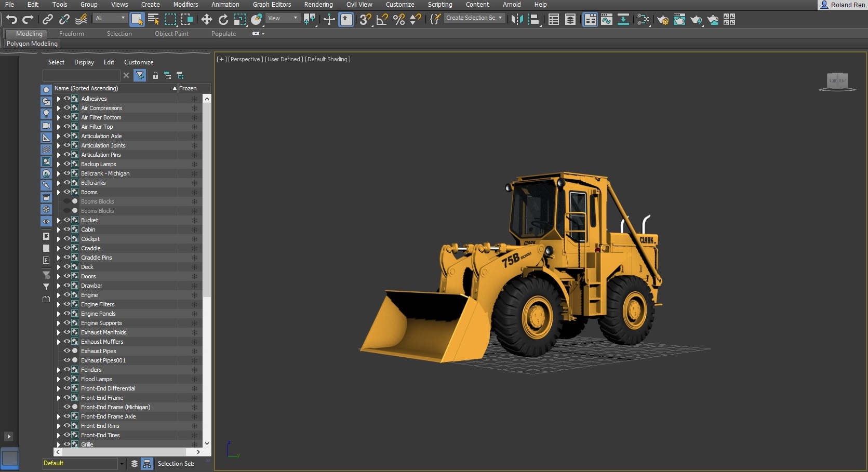Toggle frozen state for Adhesives row
This screenshot has width=868, height=472.
[194, 99]
